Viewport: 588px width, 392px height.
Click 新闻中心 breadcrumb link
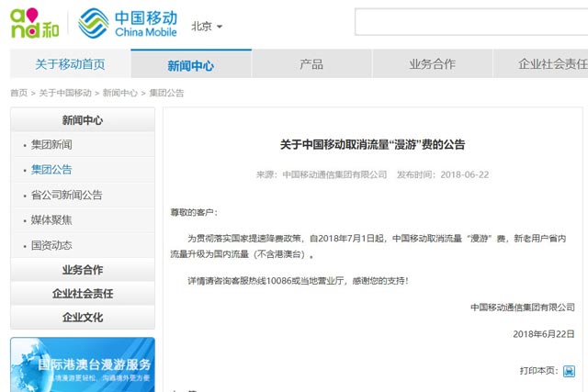point(120,93)
